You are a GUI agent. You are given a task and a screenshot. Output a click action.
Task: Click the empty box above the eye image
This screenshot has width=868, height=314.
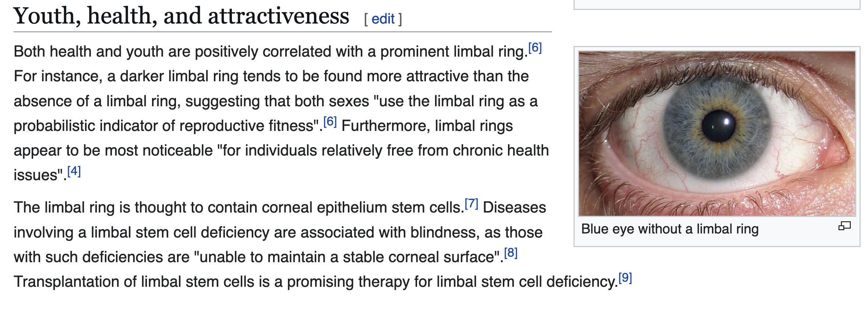tap(717, 4)
